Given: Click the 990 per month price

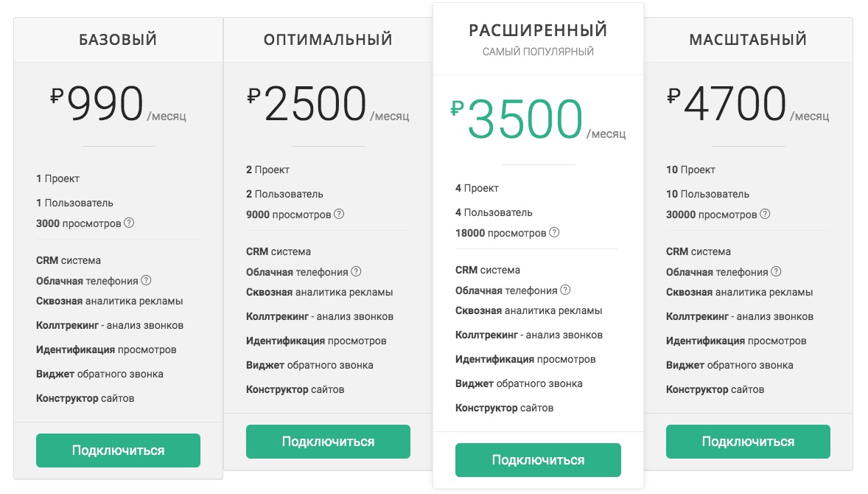Looking at the screenshot, I should point(105,103).
